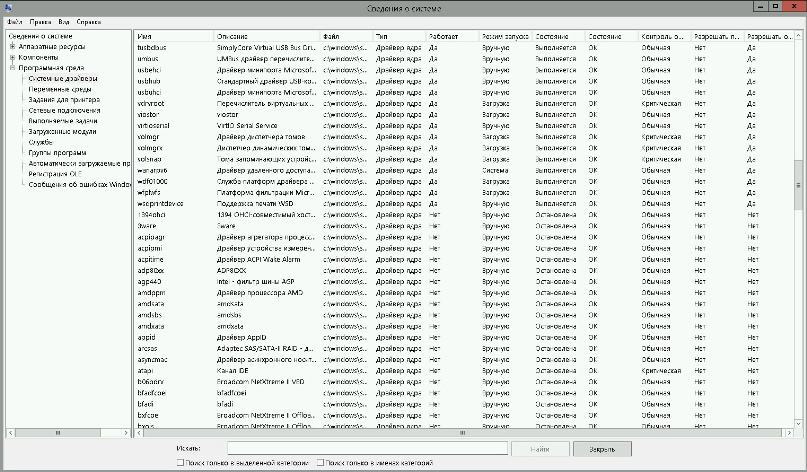Viewport: 807px width, 472px height.
Task: Click the Искать search input field
Action: pos(367,448)
